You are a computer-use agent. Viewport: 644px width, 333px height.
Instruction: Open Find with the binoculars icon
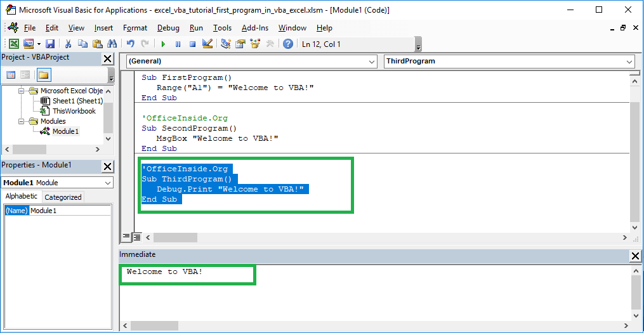point(112,44)
